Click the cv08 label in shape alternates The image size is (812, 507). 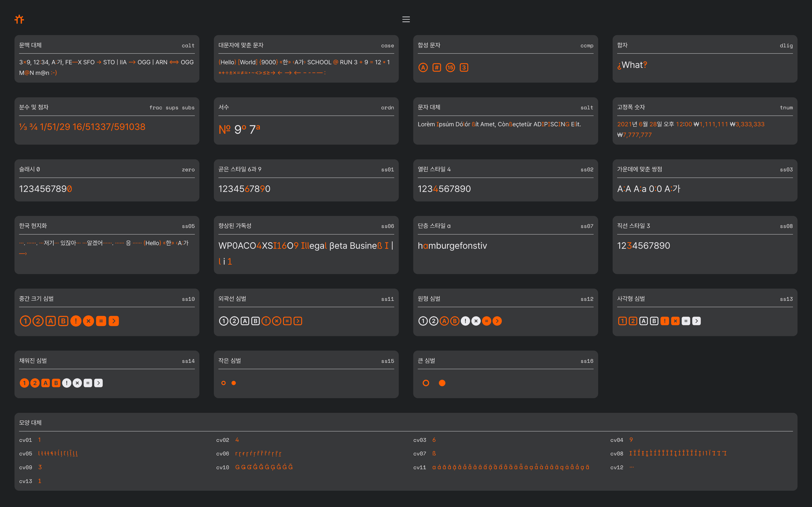616,454
